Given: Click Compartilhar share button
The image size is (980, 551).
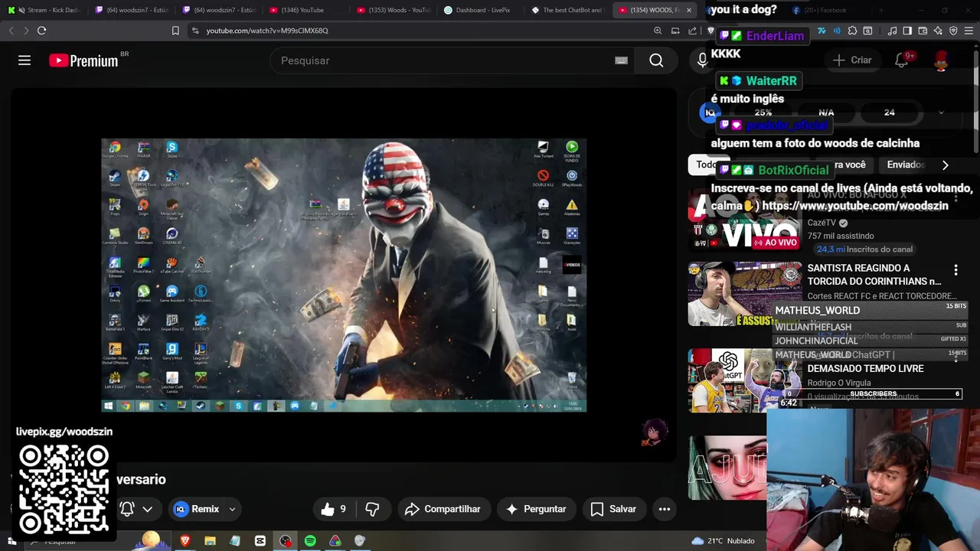Looking at the screenshot, I should point(443,509).
